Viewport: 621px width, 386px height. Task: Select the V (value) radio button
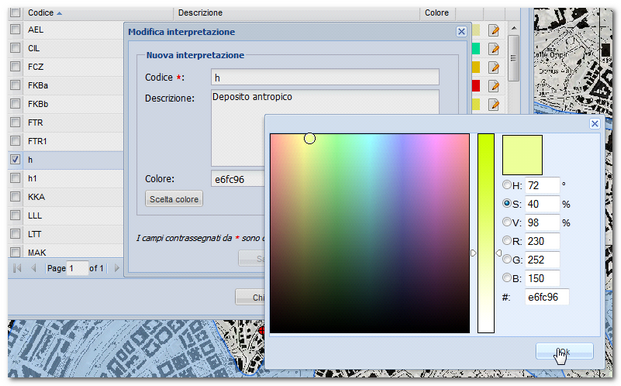tap(507, 222)
